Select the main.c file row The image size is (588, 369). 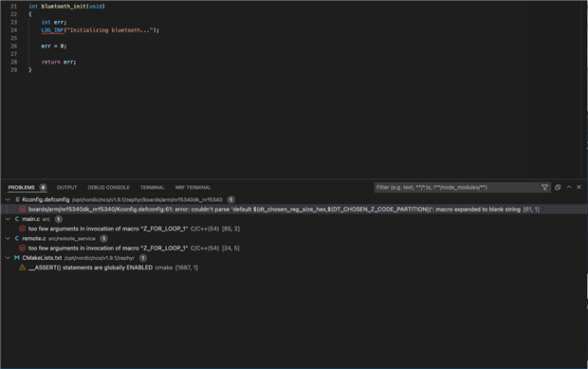[x=294, y=219]
